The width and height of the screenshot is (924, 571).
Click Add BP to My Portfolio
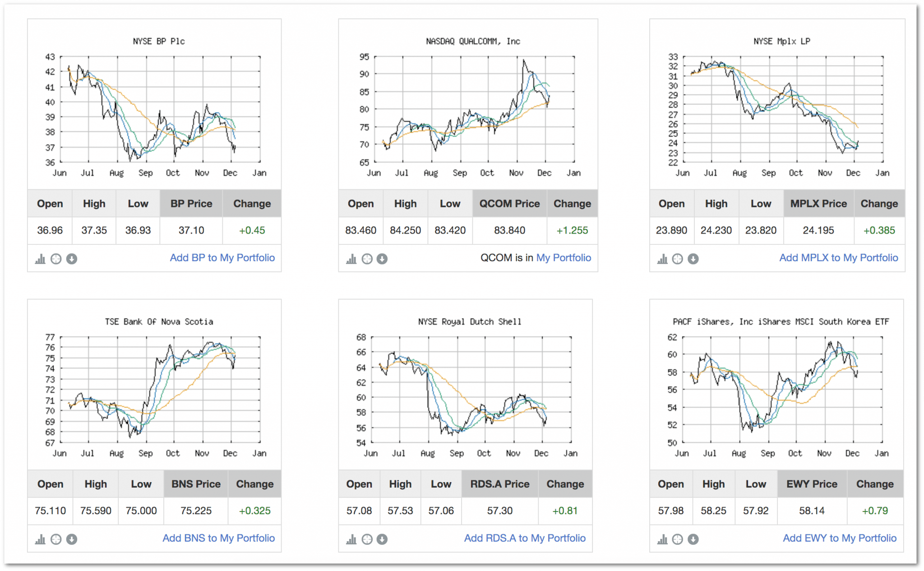[x=222, y=258]
